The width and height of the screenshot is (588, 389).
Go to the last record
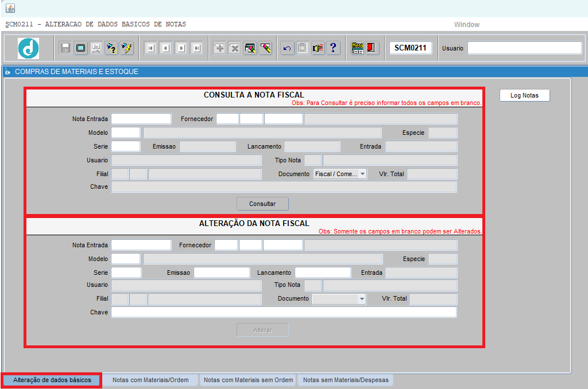197,48
